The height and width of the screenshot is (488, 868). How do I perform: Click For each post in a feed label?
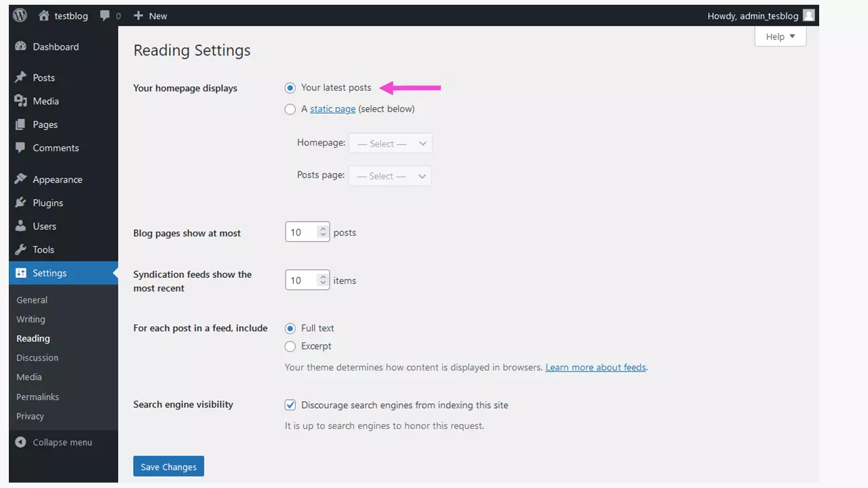[200, 328]
